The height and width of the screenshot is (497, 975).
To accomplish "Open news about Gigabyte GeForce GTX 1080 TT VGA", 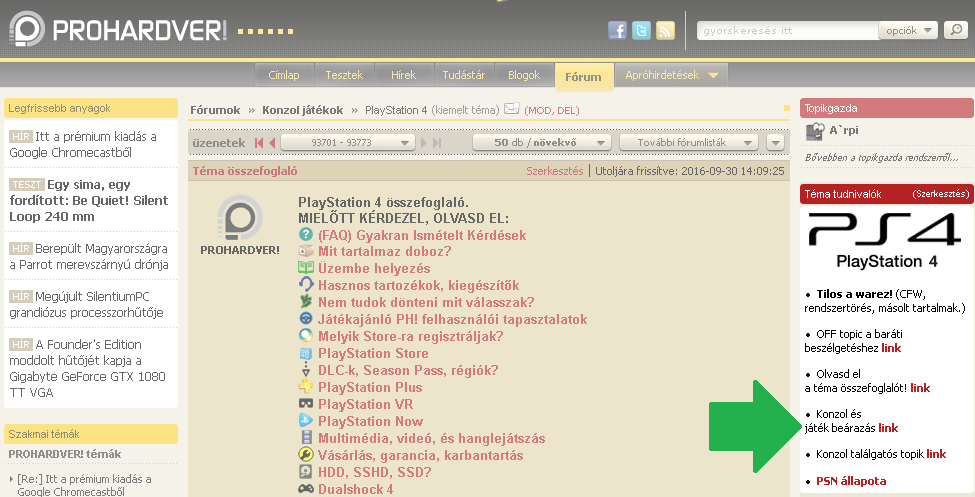I will pyautogui.click(x=88, y=368).
